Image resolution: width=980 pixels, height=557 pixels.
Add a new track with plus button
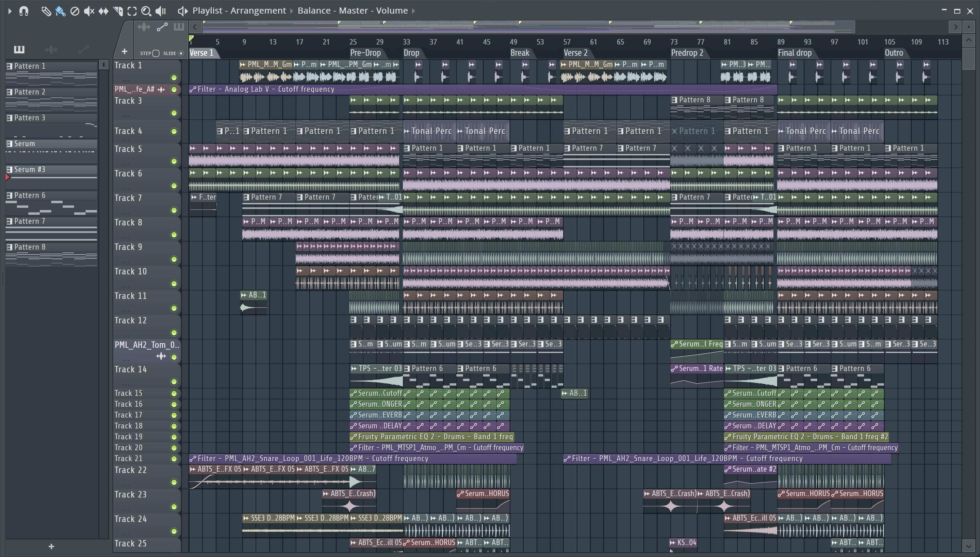coord(125,51)
